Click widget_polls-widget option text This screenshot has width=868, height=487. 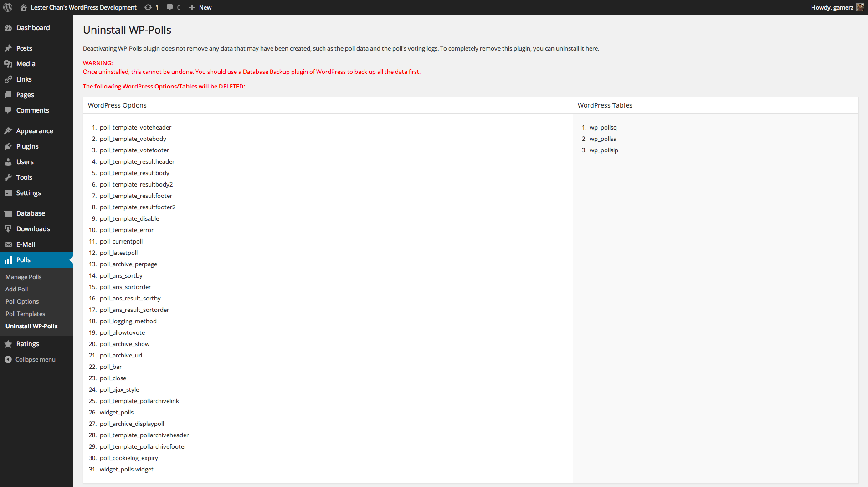coord(126,469)
